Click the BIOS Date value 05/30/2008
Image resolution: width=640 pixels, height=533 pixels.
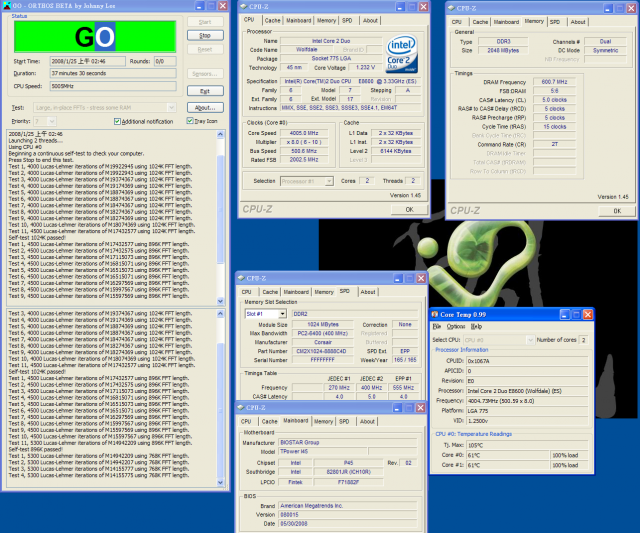click(x=348, y=524)
